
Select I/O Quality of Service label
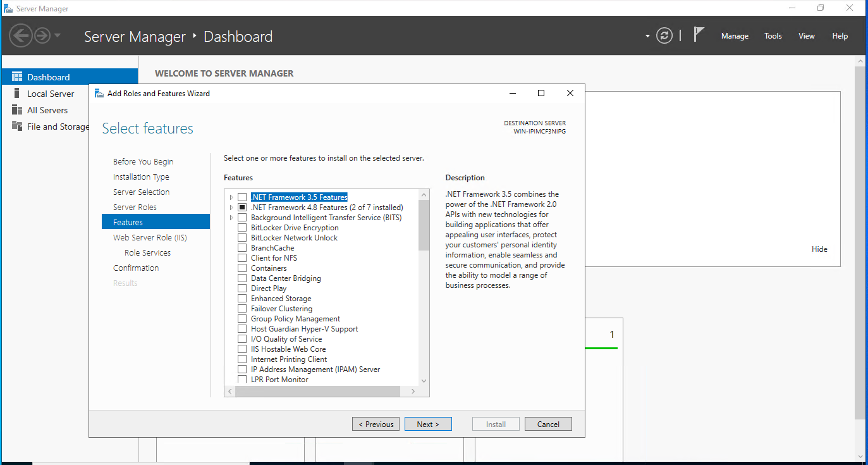coord(286,339)
